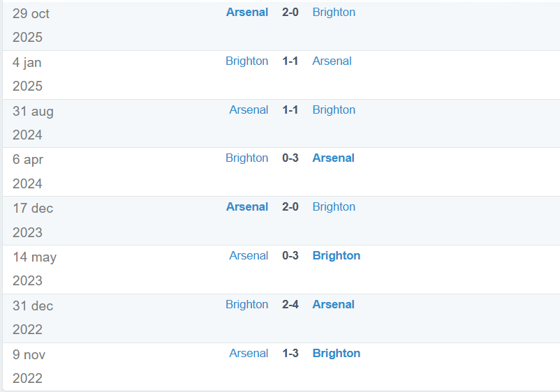Open the 0-3 score from 6 apr 2024
Viewport: 560px width, 392px height.
290,158
